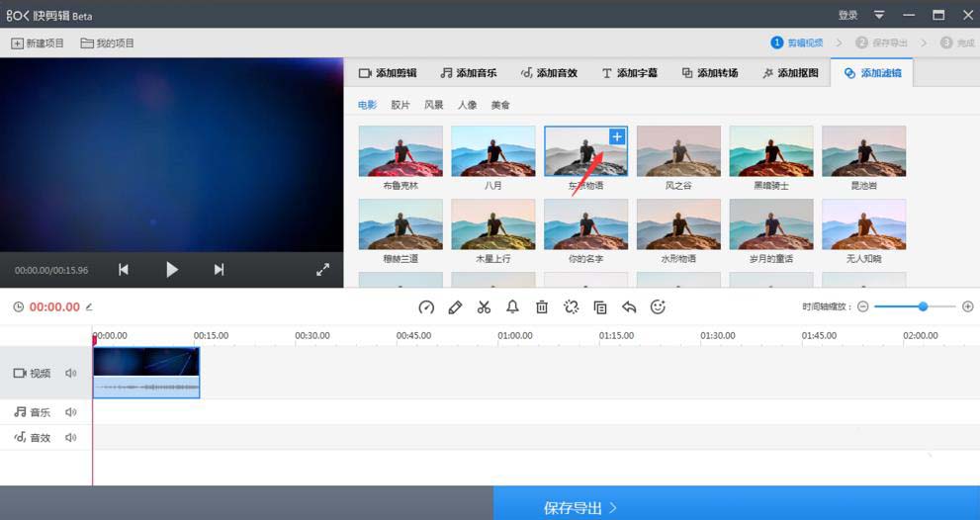Undo with the curved arrow icon
This screenshot has height=520, width=980.
pos(629,306)
